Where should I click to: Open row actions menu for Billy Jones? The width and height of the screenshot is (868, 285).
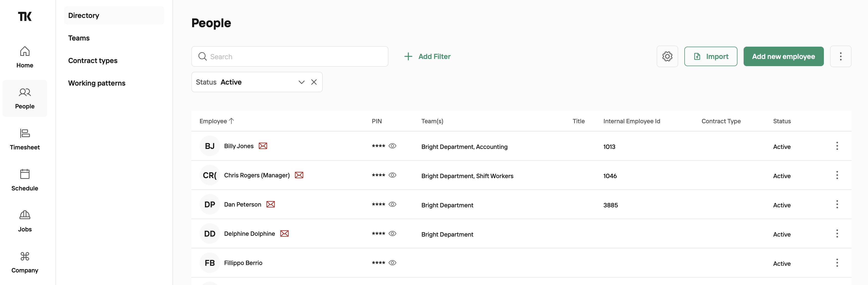(837, 146)
